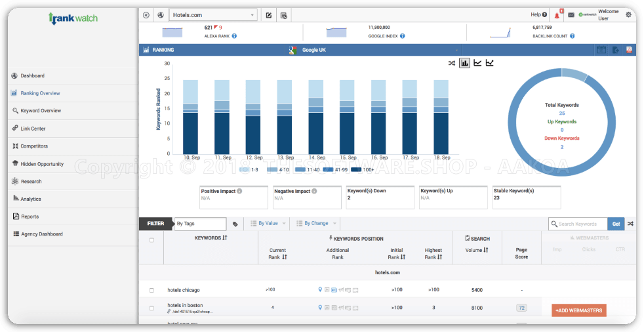Click the Go! search button
Image resolution: width=644 pixels, height=332 pixels.
pyautogui.click(x=616, y=224)
